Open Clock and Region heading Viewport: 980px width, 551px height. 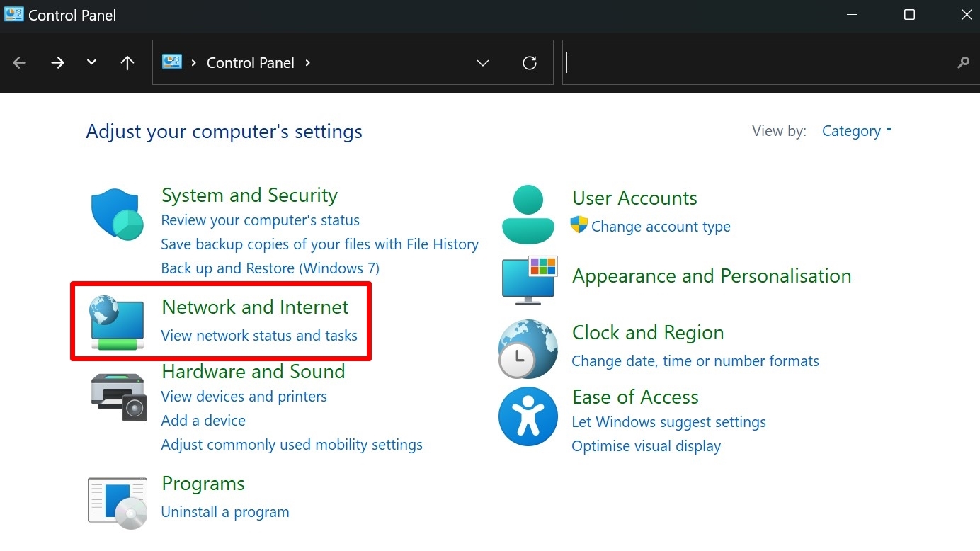pos(648,333)
